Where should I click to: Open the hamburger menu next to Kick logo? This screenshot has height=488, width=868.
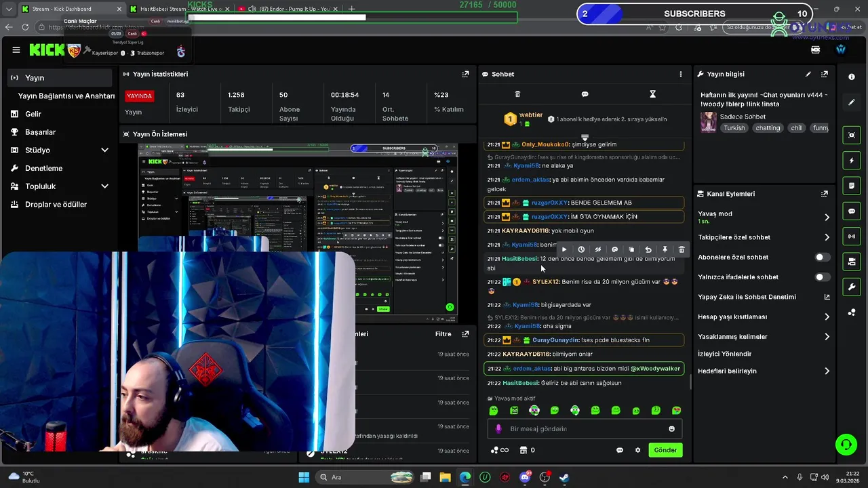click(x=16, y=50)
